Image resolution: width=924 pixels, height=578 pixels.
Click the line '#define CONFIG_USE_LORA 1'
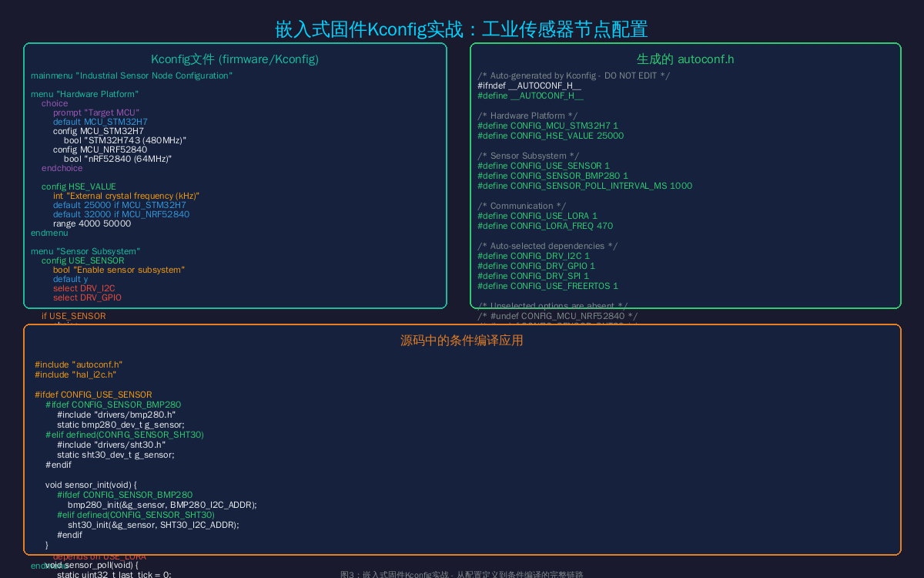537,216
